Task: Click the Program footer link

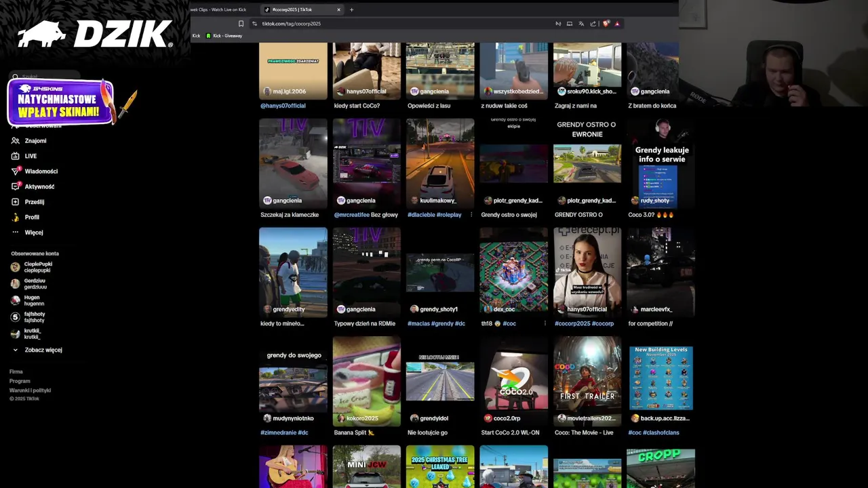Action: click(20, 381)
